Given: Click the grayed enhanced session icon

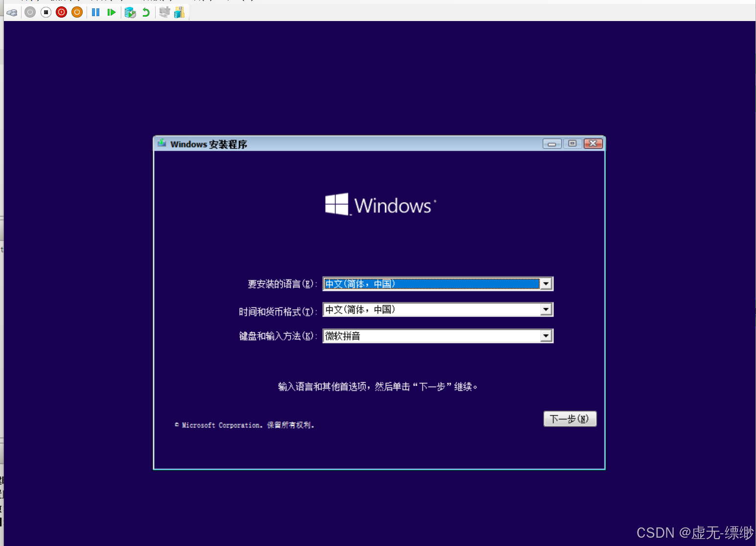Looking at the screenshot, I should [164, 12].
